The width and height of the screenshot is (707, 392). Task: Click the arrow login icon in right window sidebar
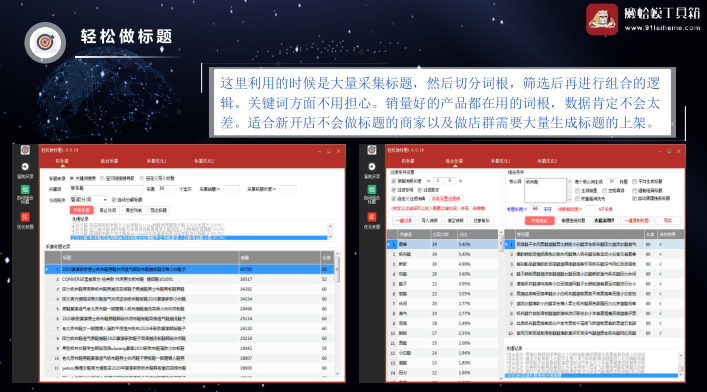coord(372,166)
